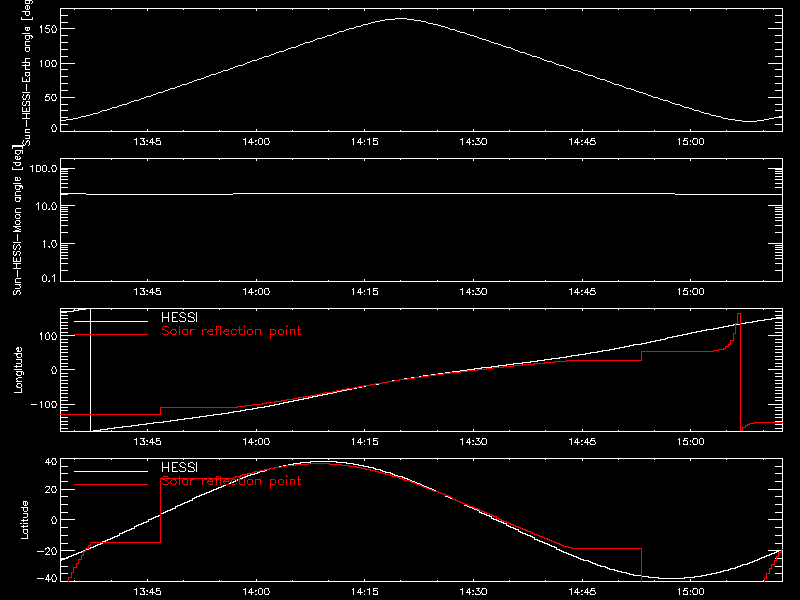Click the -100 tick on Longitude axis

(x=44, y=404)
